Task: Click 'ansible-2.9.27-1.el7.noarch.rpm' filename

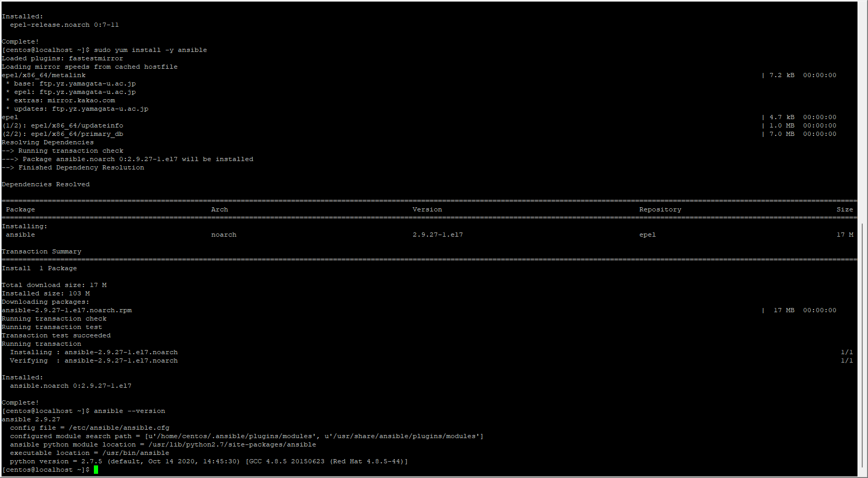Action: point(67,310)
